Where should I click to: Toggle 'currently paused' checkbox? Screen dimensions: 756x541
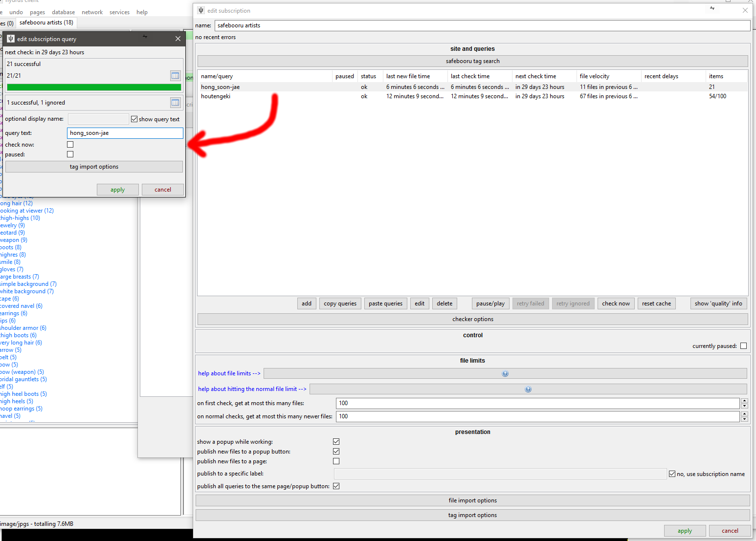(x=744, y=346)
